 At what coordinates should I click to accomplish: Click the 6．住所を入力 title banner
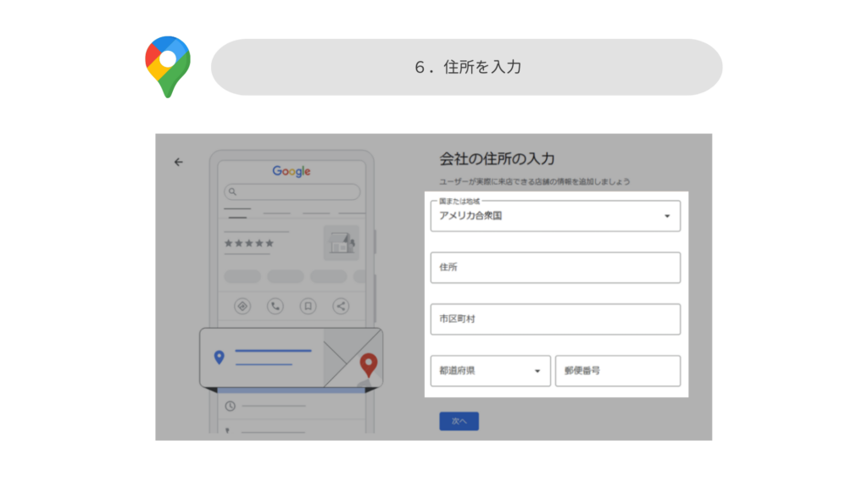pos(467,67)
